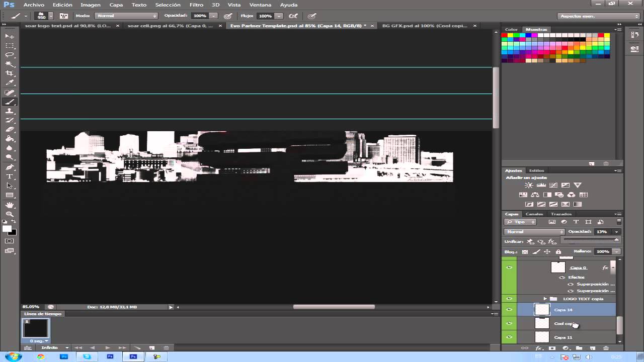The image size is (644, 362).
Task: Open the Selección menu
Action: [x=168, y=5]
